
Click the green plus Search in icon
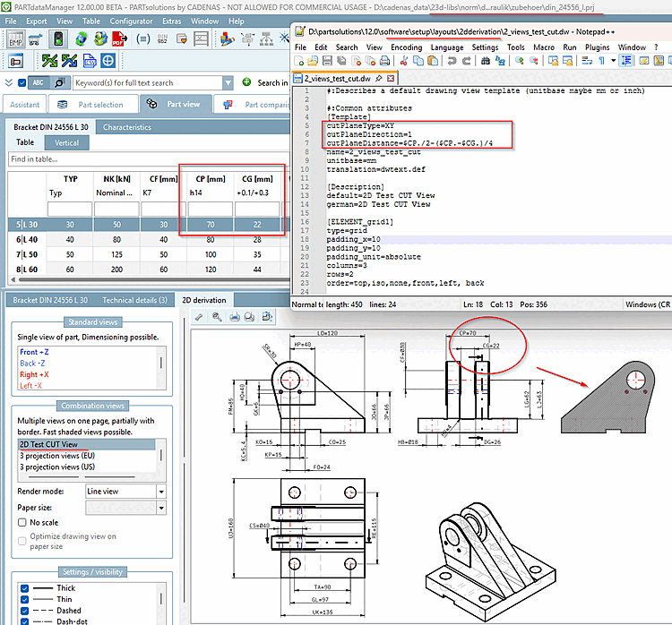246,82
